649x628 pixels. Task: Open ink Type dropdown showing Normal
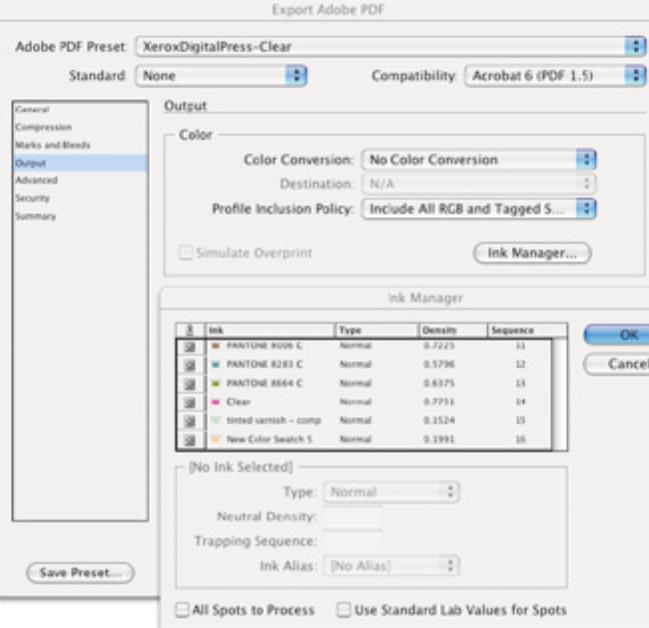pyautogui.click(x=391, y=492)
